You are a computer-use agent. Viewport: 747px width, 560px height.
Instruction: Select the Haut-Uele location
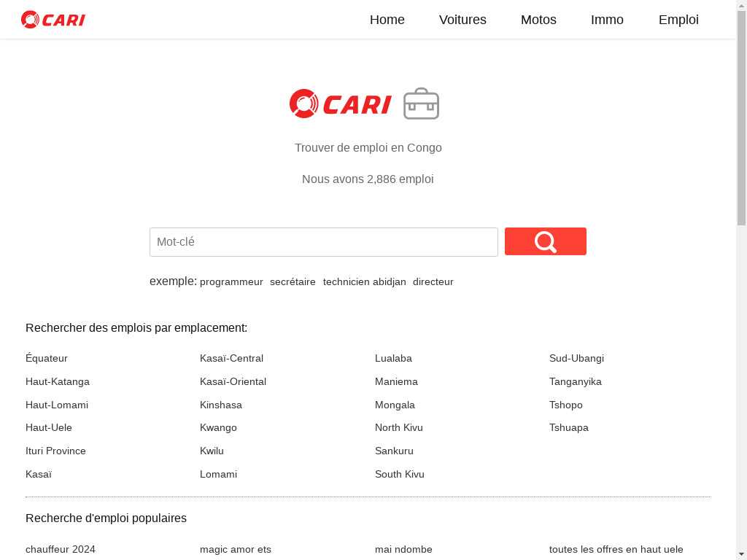49,427
